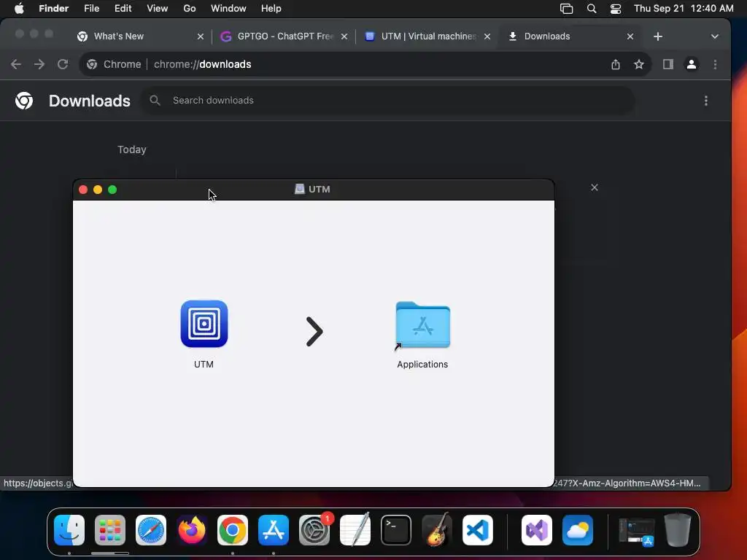The height and width of the screenshot is (560, 747).
Task: Open the weather cloud app in the Dock
Action: click(x=578, y=530)
